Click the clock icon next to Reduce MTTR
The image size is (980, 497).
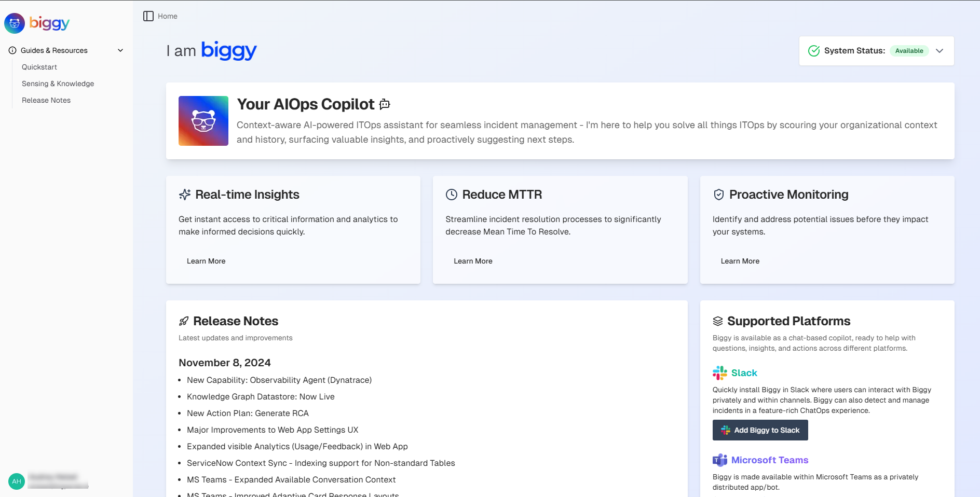[452, 195]
